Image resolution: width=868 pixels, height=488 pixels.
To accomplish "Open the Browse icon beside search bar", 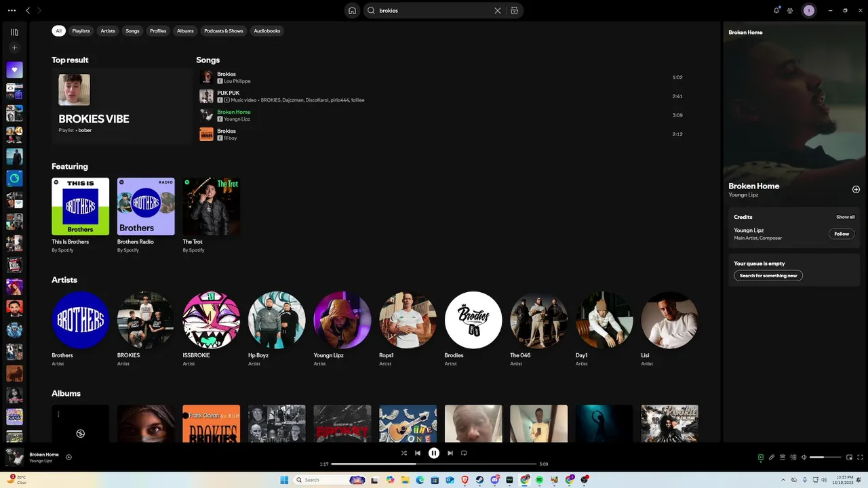I will 514,10.
